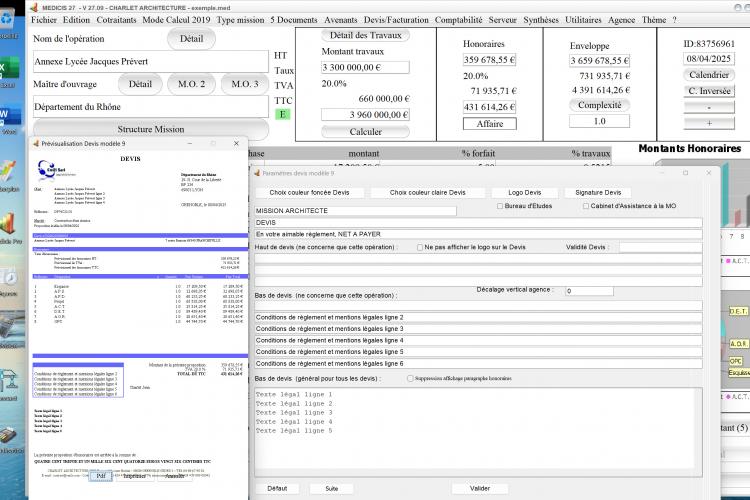This screenshot has width=750, height=500.
Task: Click the Complexité button
Action: tap(599, 105)
